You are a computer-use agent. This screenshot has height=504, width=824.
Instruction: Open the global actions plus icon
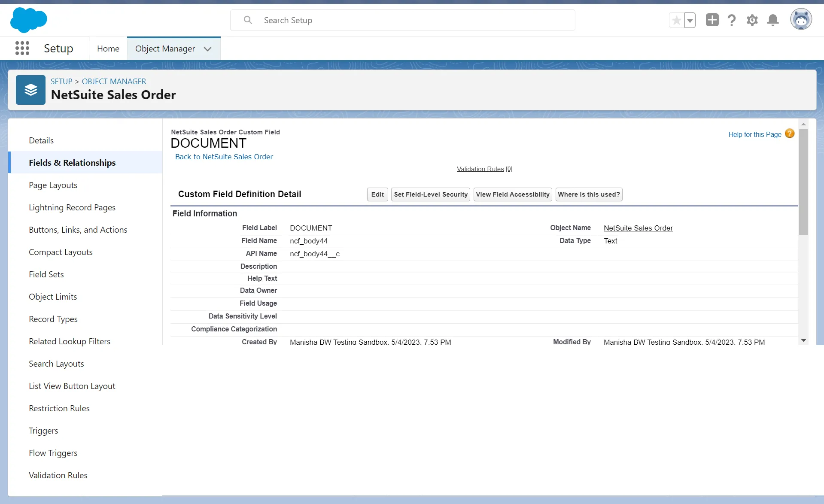(x=712, y=20)
